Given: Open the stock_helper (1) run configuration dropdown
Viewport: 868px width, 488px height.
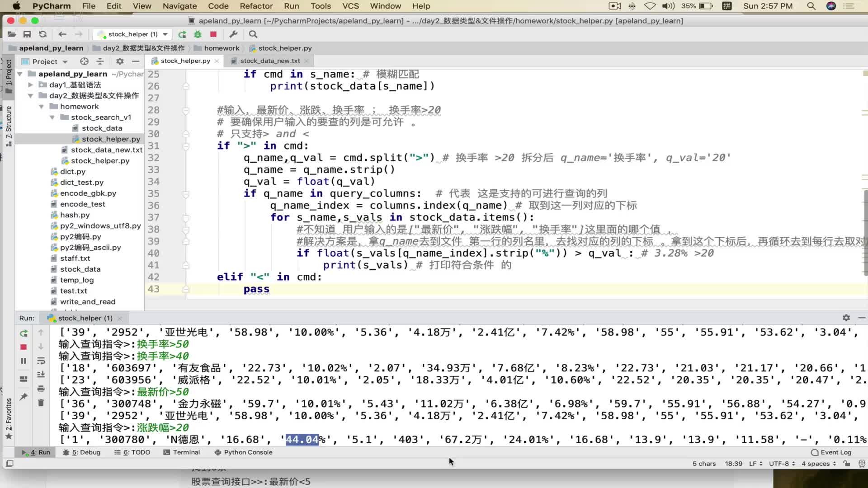Looking at the screenshot, I should (x=132, y=34).
